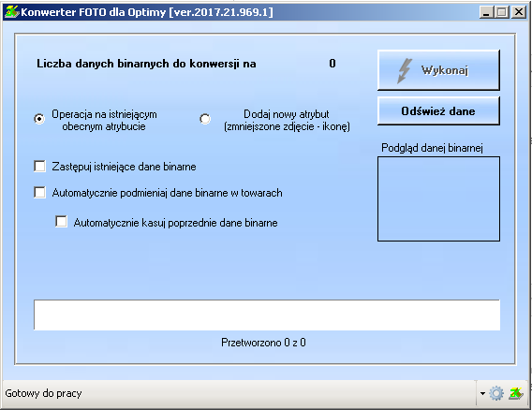Click the converter logo icon in status bar
532x410 pixels.
516,393
